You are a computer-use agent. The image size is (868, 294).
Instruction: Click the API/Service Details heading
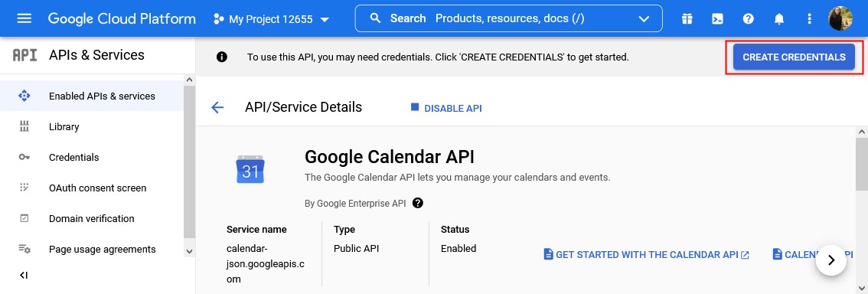[x=303, y=107]
